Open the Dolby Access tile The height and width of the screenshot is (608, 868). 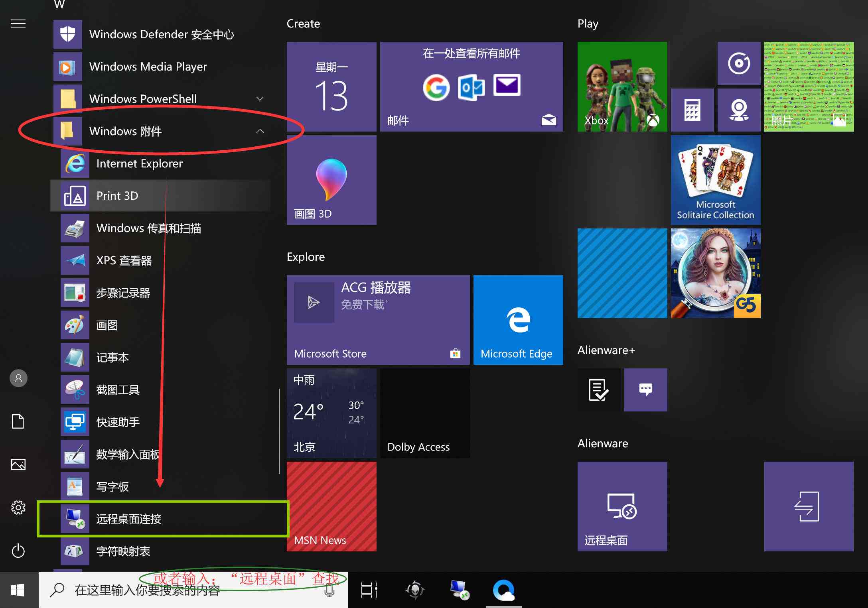425,413
